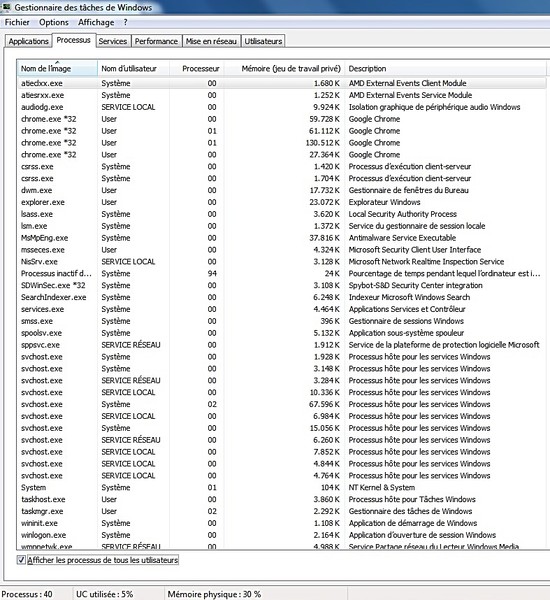Select chrome.exe using 130.512 K memory

(x=282, y=142)
